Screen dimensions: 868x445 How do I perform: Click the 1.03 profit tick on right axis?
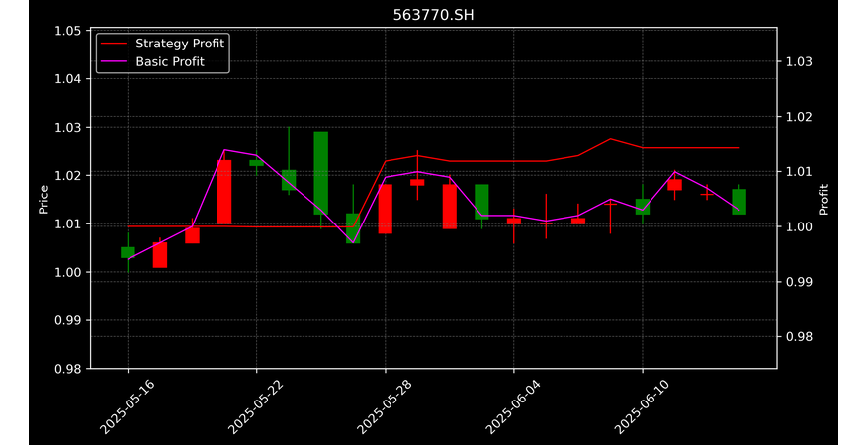click(799, 61)
